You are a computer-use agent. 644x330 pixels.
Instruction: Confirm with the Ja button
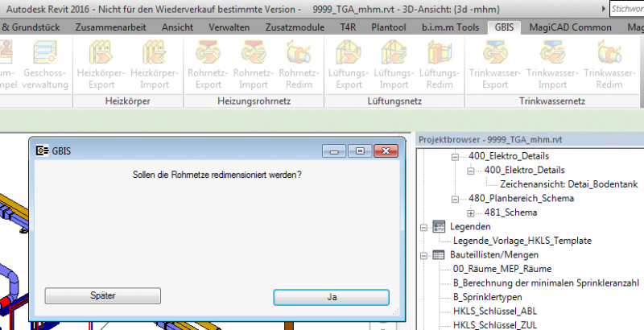[331, 296]
